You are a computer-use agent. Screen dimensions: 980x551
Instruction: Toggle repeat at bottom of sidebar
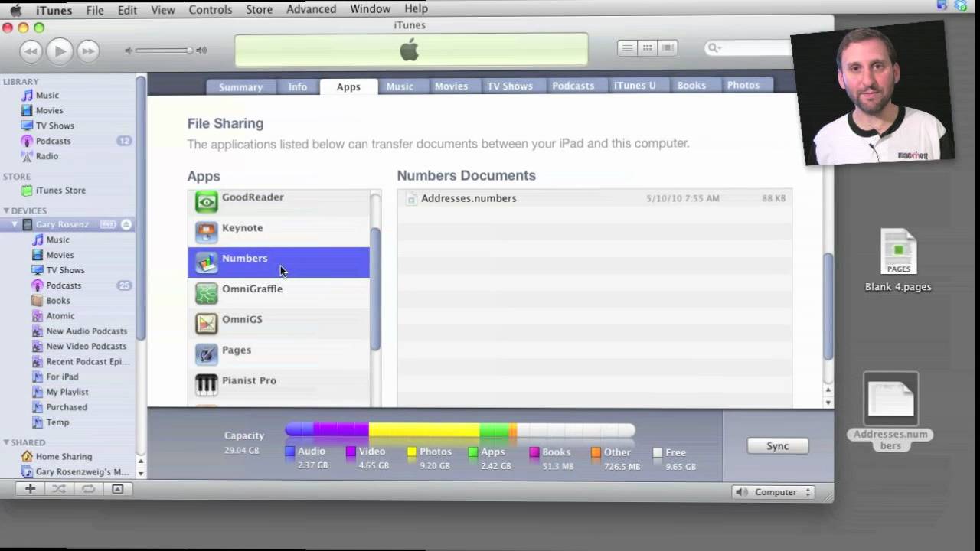(x=88, y=488)
